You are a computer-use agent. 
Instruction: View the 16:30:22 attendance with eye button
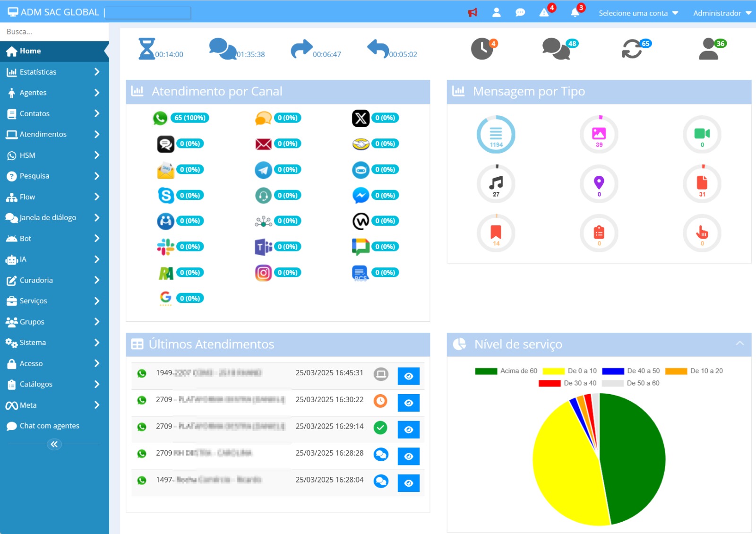point(408,403)
